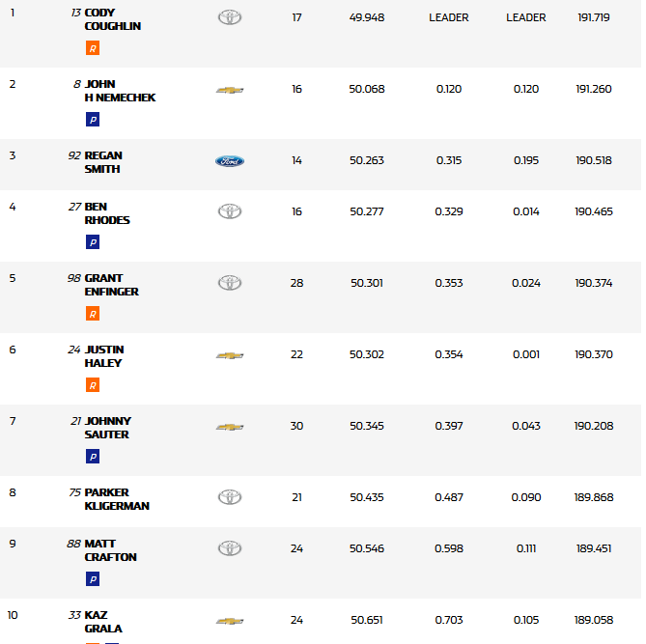
Task: Open driver Regan Smith's name link
Action: 103,162
